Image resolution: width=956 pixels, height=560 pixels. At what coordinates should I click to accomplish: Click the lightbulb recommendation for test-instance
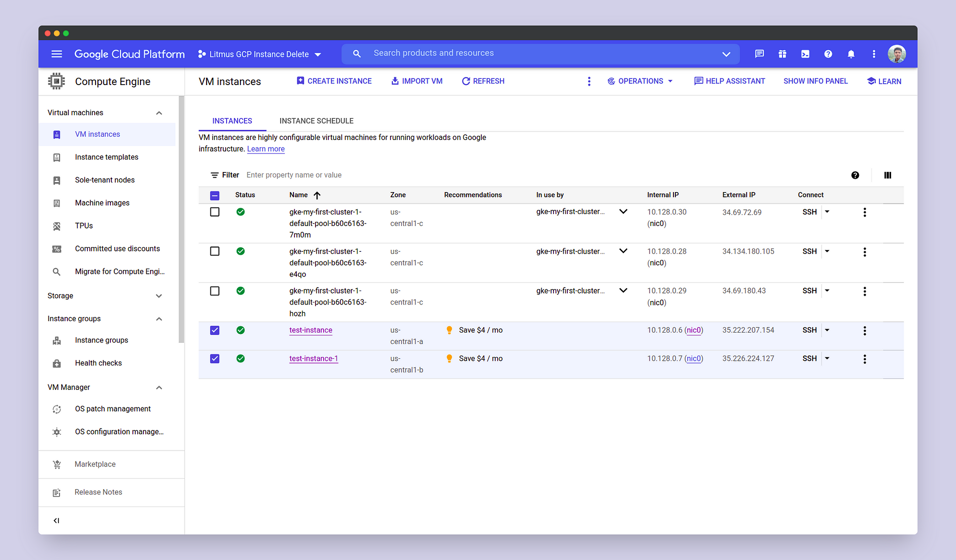click(449, 330)
